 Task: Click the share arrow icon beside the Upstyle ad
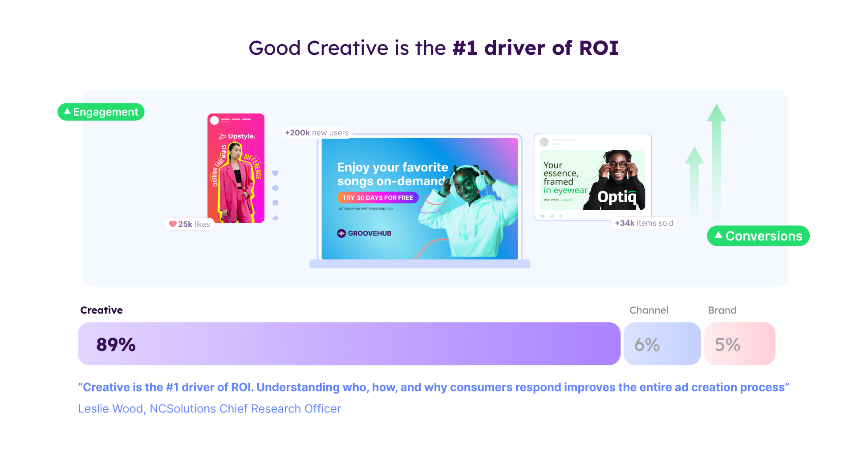[x=275, y=218]
